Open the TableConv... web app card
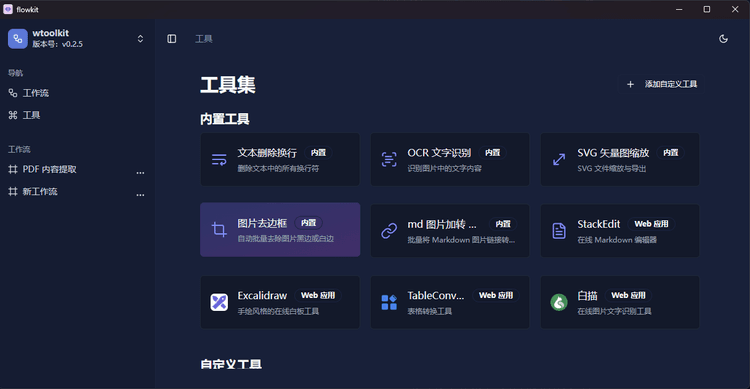The image size is (750, 389). pos(450,302)
